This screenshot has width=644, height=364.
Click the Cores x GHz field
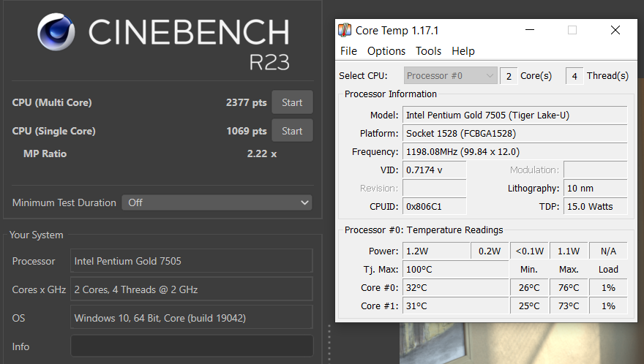pos(192,289)
